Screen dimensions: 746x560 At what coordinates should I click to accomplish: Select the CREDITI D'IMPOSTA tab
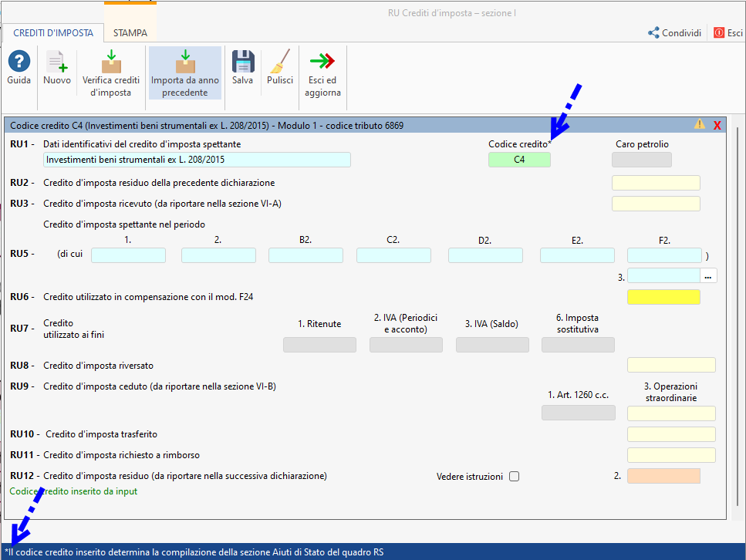tap(53, 33)
